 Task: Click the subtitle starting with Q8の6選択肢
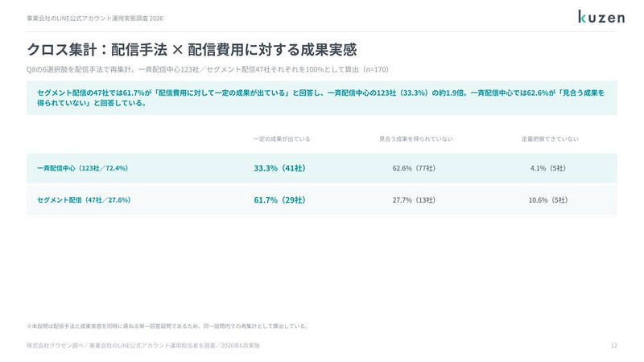[x=208, y=69]
